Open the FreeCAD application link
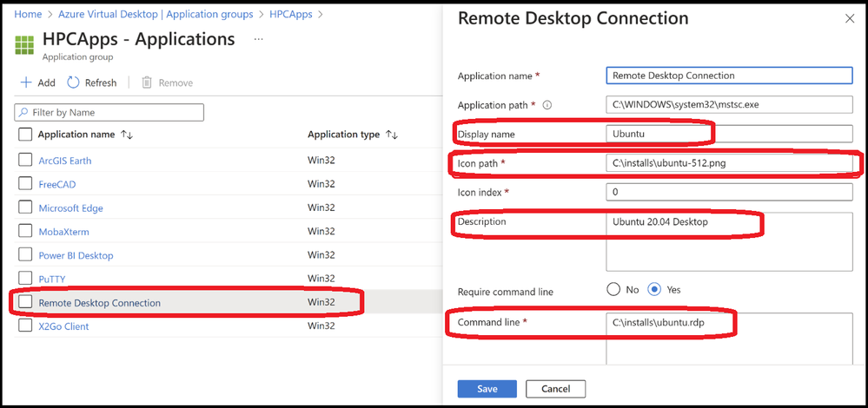Screen dimensions: 868x408 (57, 184)
